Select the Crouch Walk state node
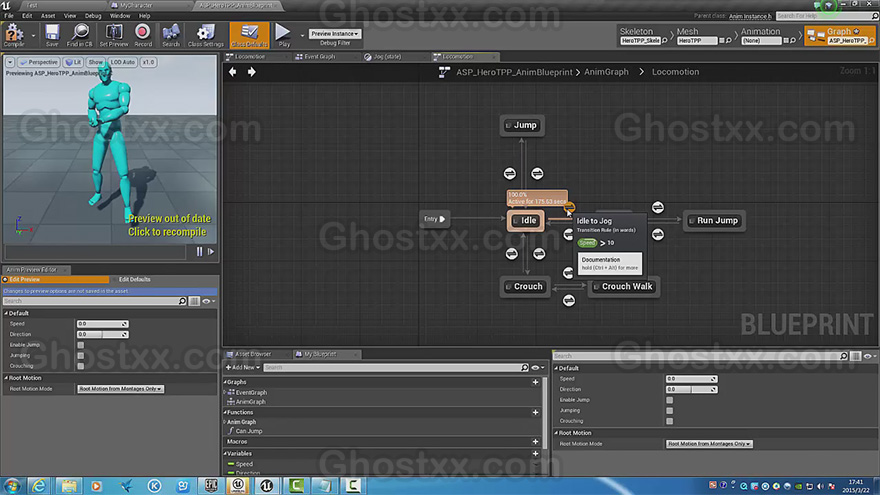Screen dimensions: 880x495 tap(624, 286)
